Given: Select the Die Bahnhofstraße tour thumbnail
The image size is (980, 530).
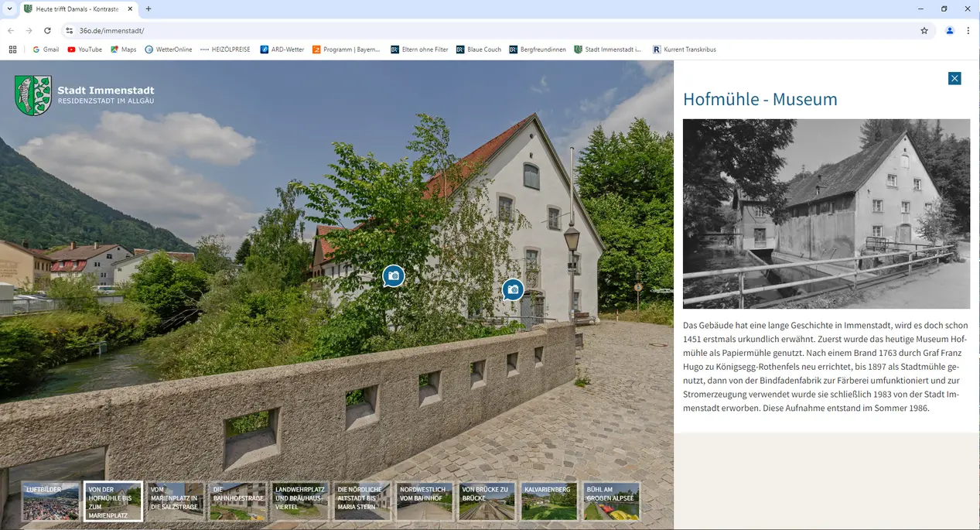Looking at the screenshot, I should [237, 501].
